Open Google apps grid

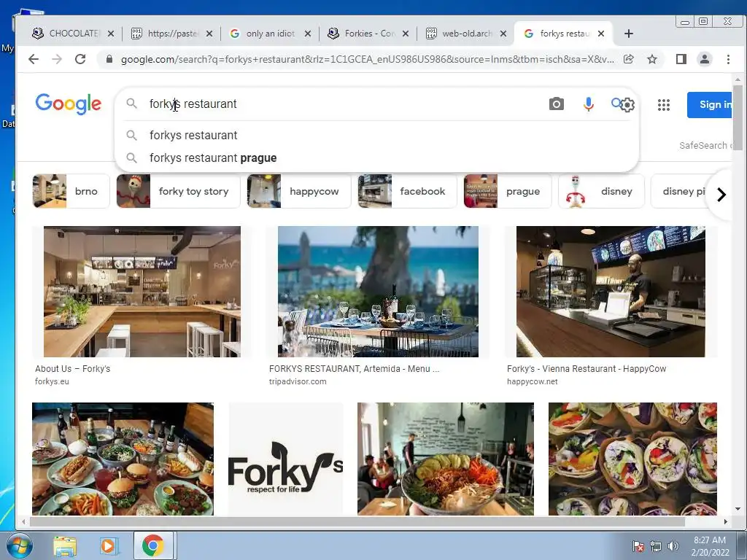click(x=664, y=105)
